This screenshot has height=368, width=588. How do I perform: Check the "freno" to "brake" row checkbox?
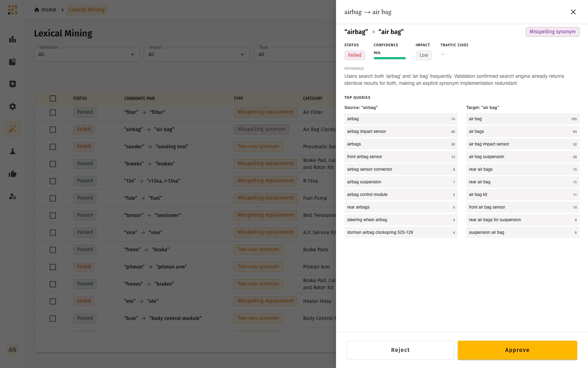pos(53,250)
